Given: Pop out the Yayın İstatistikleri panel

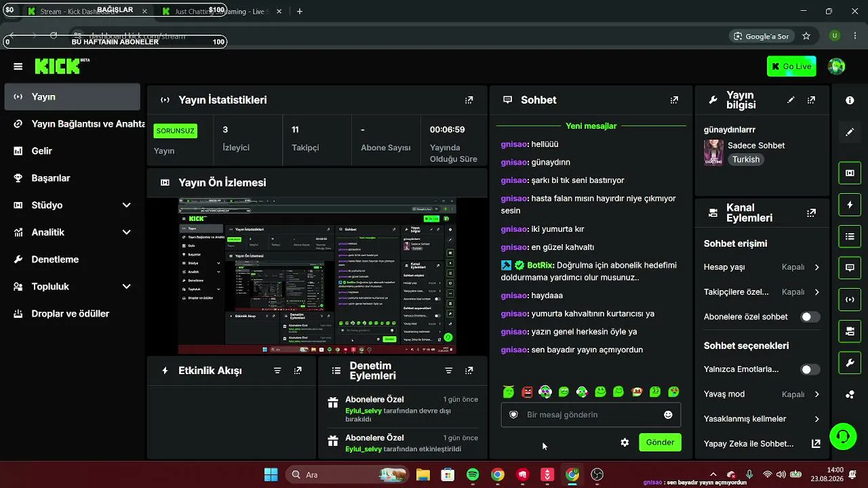Looking at the screenshot, I should click(469, 100).
